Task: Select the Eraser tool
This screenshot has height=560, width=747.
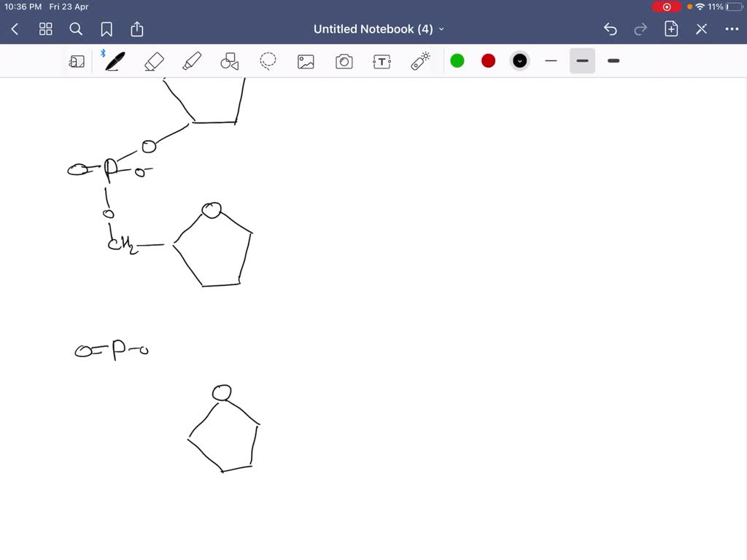Action: [x=154, y=61]
